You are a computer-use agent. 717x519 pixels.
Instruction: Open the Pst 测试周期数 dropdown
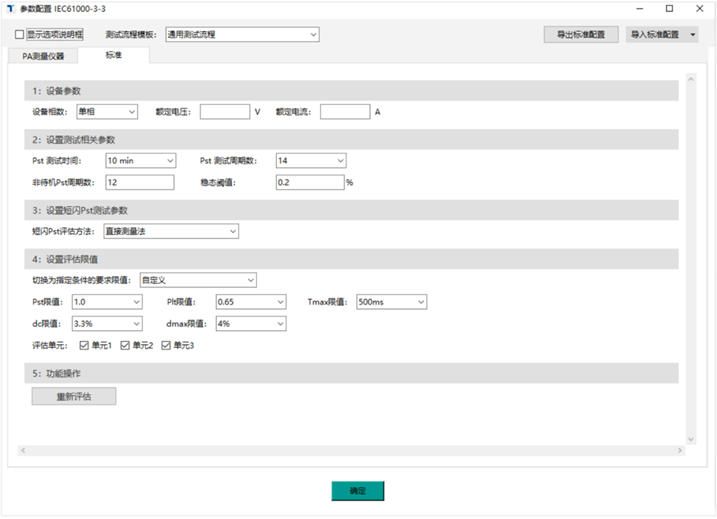(x=311, y=161)
